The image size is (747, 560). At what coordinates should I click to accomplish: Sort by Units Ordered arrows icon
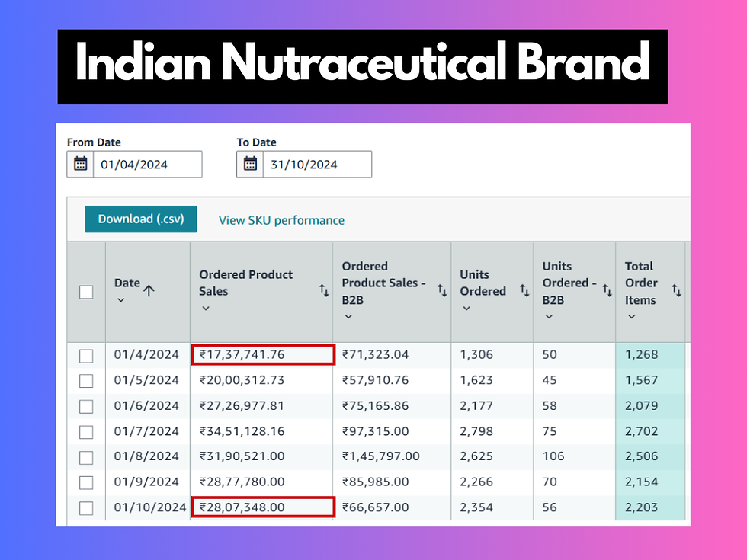pos(524,290)
